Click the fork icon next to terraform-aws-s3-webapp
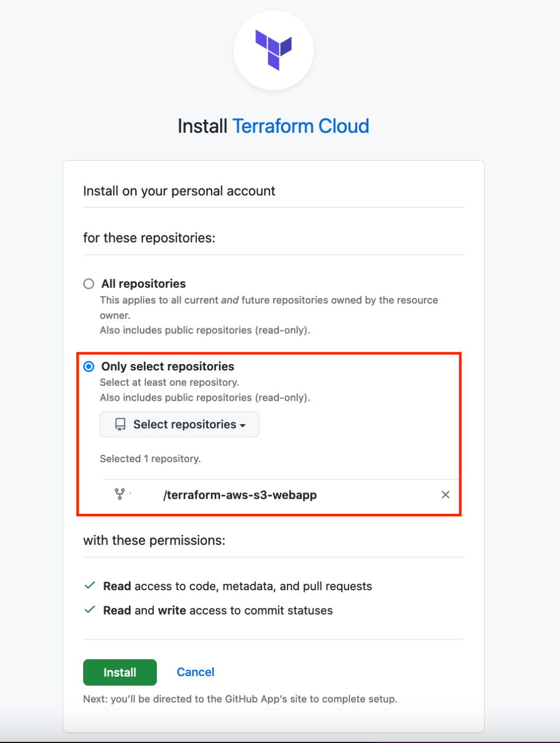560x743 pixels. click(x=120, y=495)
